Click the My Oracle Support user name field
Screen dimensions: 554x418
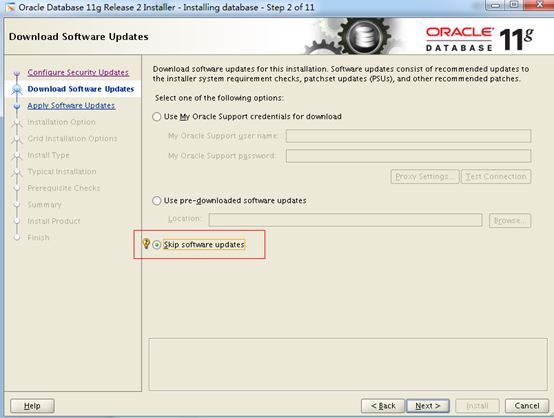(408, 136)
